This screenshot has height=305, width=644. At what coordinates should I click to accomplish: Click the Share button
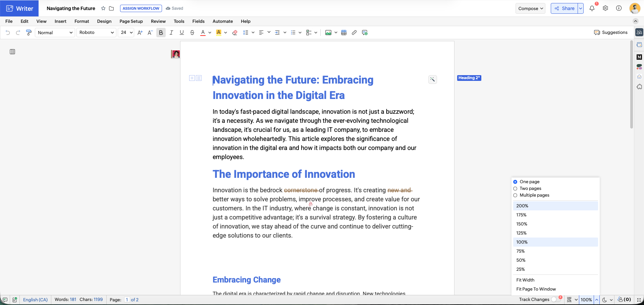[565, 8]
